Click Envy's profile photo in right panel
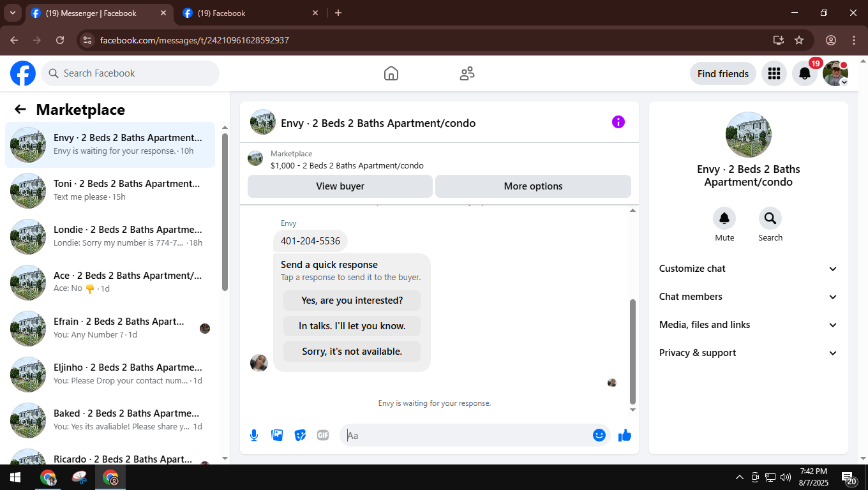The image size is (868, 490). [749, 135]
